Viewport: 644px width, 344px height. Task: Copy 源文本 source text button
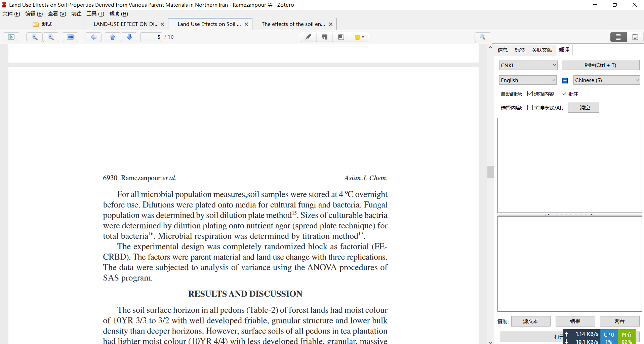click(x=531, y=321)
